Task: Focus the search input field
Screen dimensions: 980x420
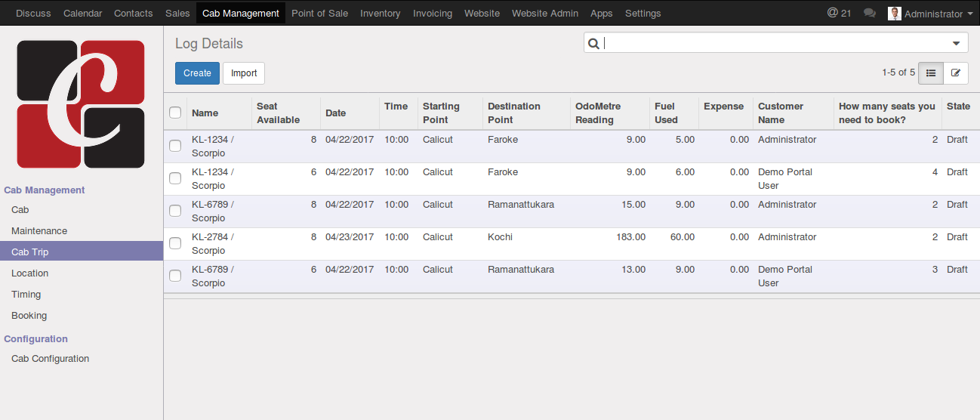Action: point(774,44)
